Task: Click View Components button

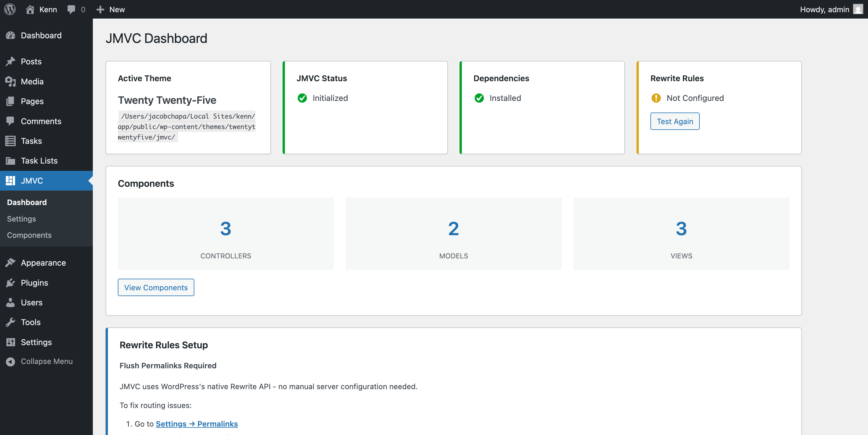Action: click(x=156, y=287)
